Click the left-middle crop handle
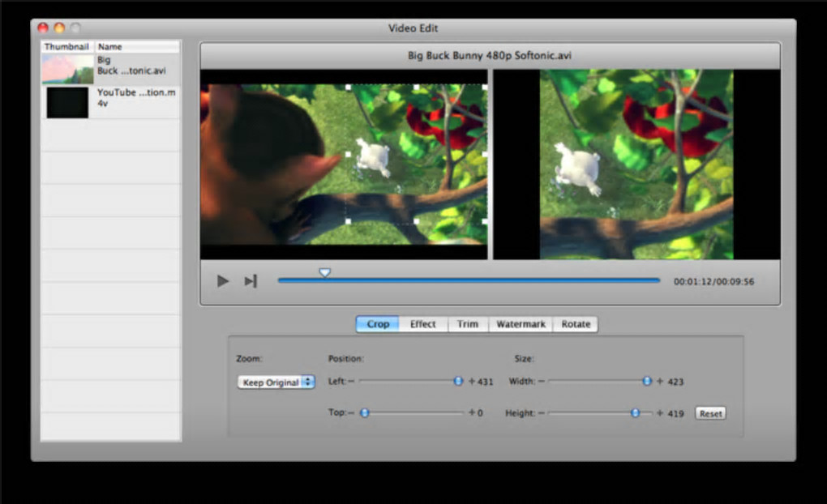The width and height of the screenshot is (827, 504). click(x=348, y=155)
